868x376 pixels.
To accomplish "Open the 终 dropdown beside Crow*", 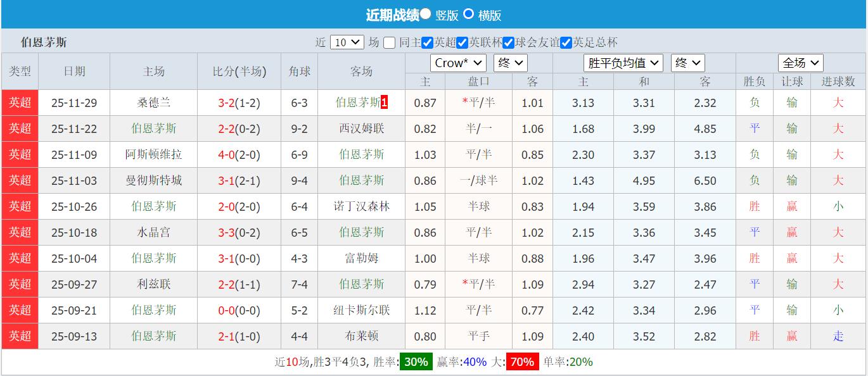I will (x=510, y=63).
